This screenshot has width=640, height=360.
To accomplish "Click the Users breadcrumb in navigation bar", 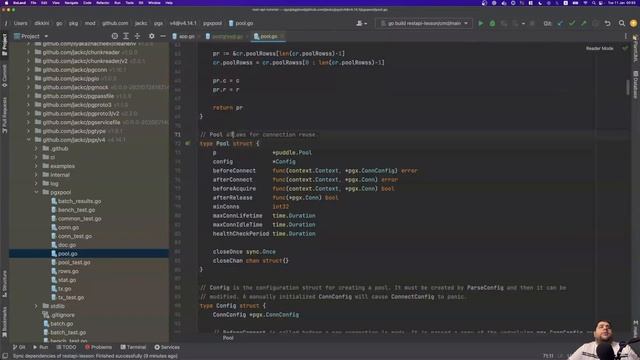I will 20,24.
